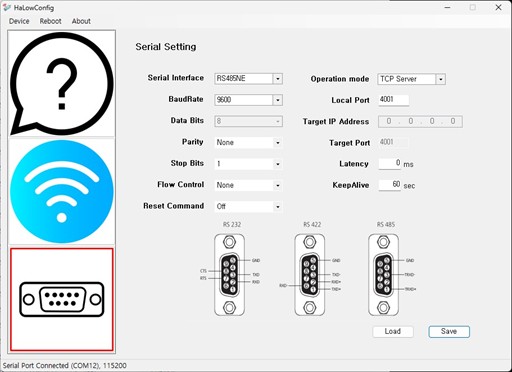The width and height of the screenshot is (512, 372).
Task: Open the help question-mark speech bubble panel
Action: click(62, 83)
